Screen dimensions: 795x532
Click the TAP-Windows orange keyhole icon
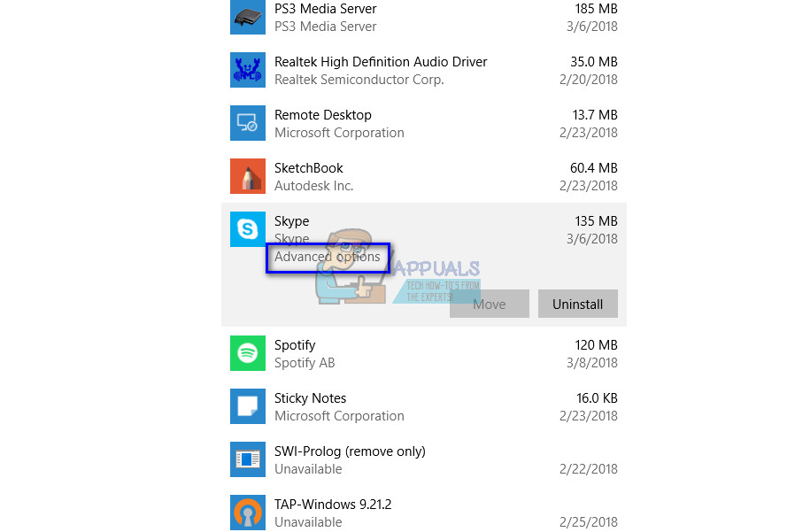tap(247, 513)
